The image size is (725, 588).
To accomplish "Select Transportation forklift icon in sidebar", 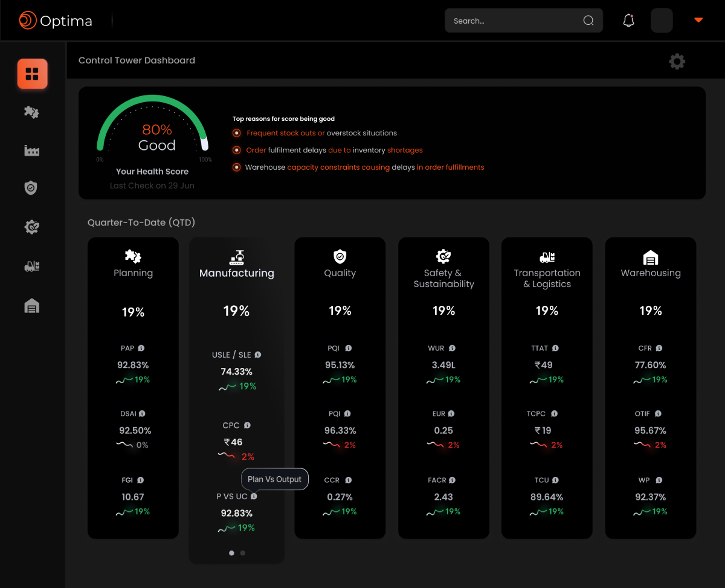I will click(31, 266).
